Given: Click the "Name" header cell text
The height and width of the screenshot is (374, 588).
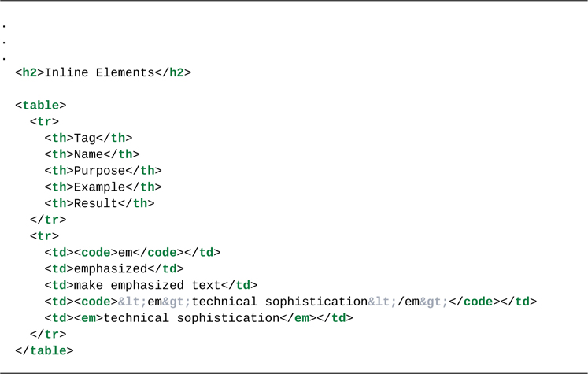Looking at the screenshot, I should (x=88, y=154).
